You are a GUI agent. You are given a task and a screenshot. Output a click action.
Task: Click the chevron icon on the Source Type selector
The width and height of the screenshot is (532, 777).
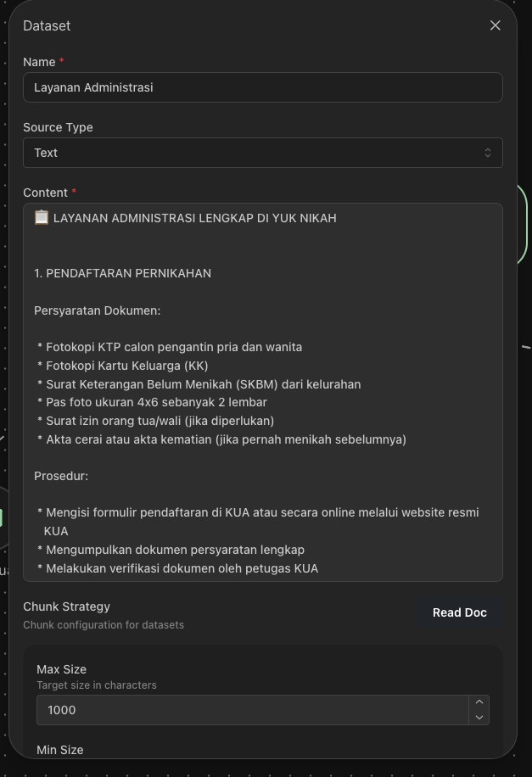click(488, 153)
